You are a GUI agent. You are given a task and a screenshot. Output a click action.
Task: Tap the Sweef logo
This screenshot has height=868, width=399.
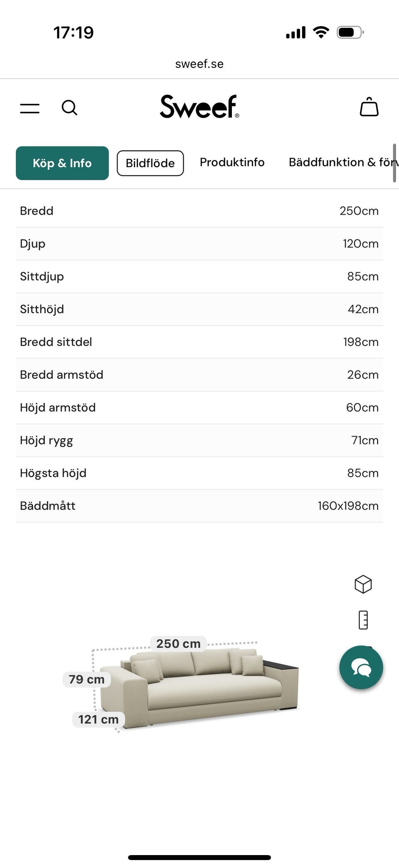[199, 106]
